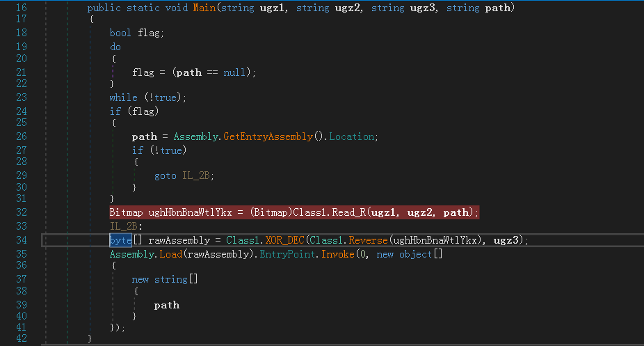Click '(Bitmap)' cast on line 32
Screen dimensions: 644x346
coord(271,212)
